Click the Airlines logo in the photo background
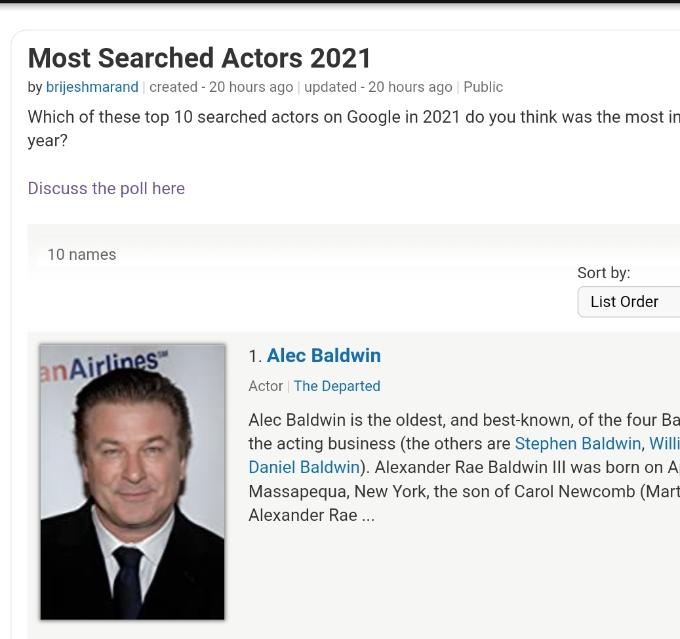Image resolution: width=680 pixels, height=639 pixels. pos(100,366)
